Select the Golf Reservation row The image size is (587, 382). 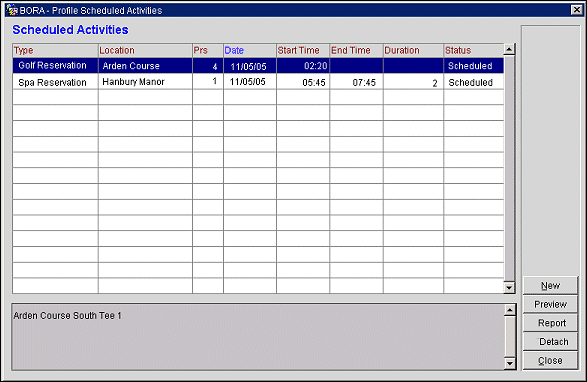coord(258,66)
